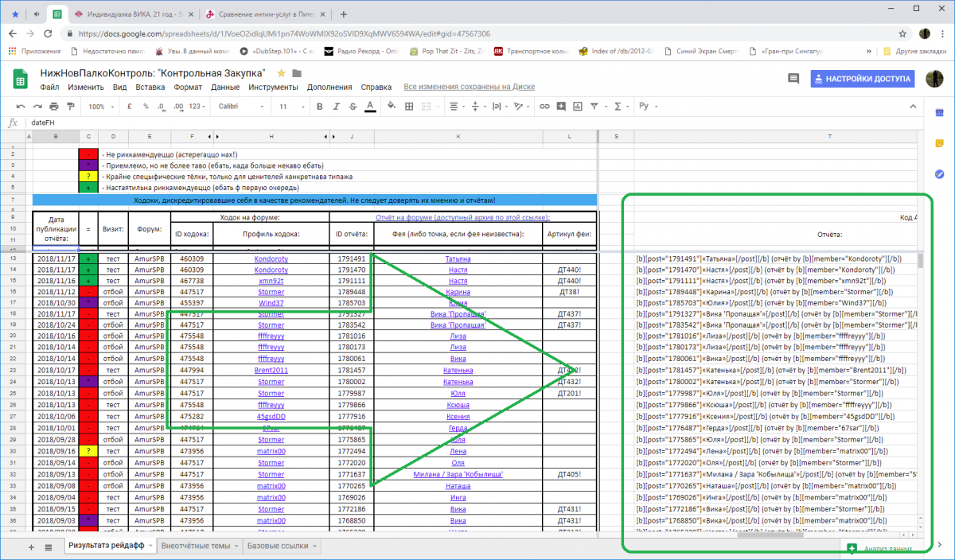Open the fill color picker
This screenshot has width=955, height=560.
click(x=391, y=106)
